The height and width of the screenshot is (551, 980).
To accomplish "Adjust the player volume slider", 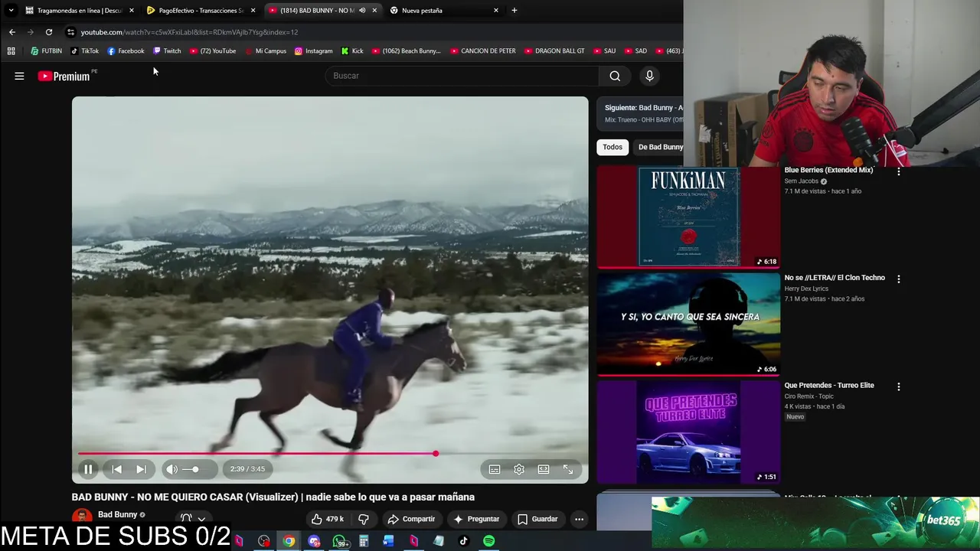I will click(x=194, y=469).
